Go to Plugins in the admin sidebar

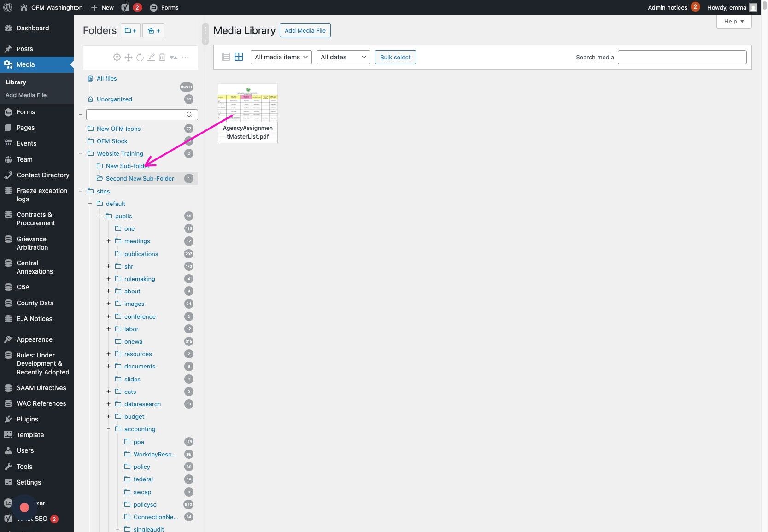pos(37,420)
